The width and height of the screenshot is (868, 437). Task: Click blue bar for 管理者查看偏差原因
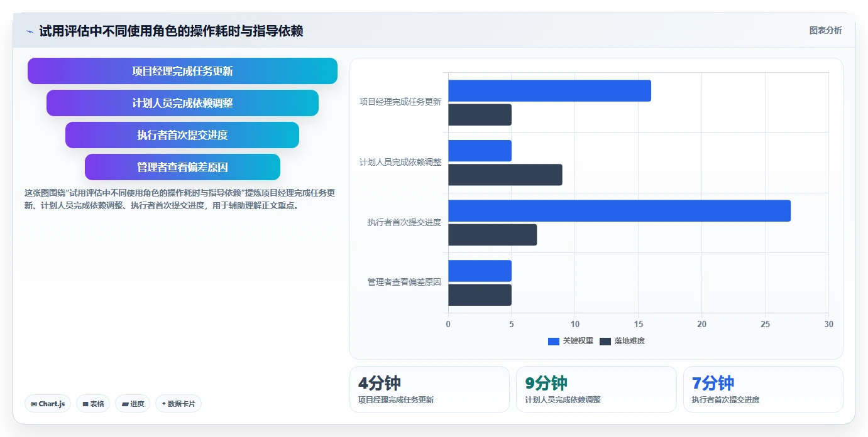[x=480, y=271]
